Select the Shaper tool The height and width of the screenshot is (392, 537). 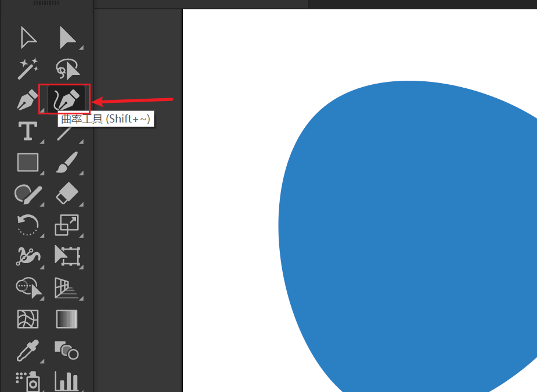(x=28, y=194)
